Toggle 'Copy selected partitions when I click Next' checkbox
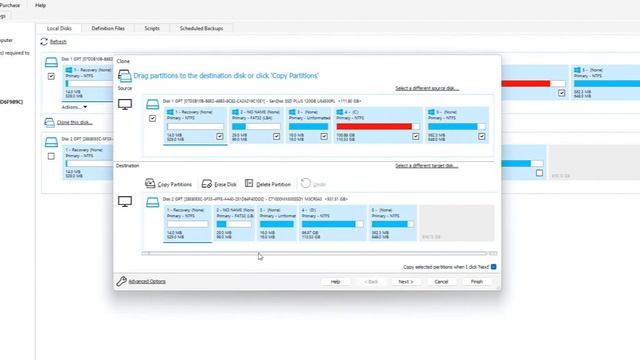This screenshot has height=360, width=640. pyautogui.click(x=493, y=267)
